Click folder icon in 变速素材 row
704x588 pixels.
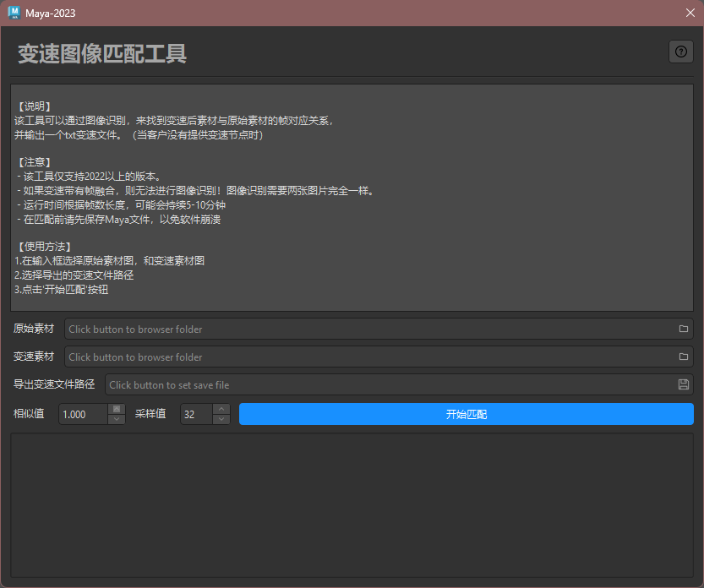683,357
